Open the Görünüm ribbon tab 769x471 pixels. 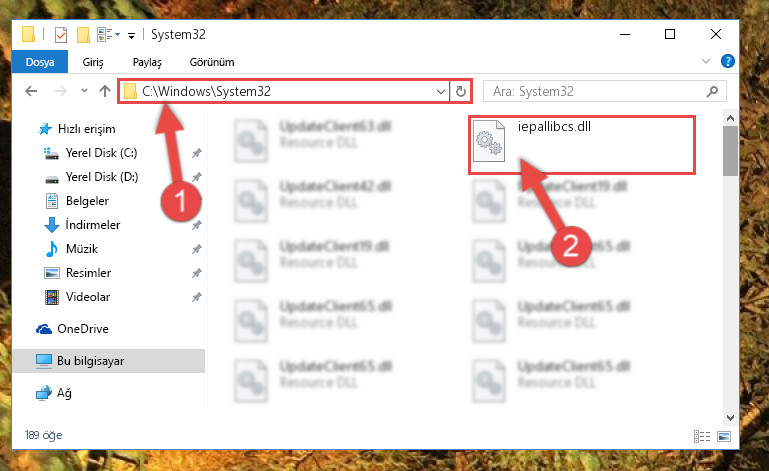click(x=212, y=62)
